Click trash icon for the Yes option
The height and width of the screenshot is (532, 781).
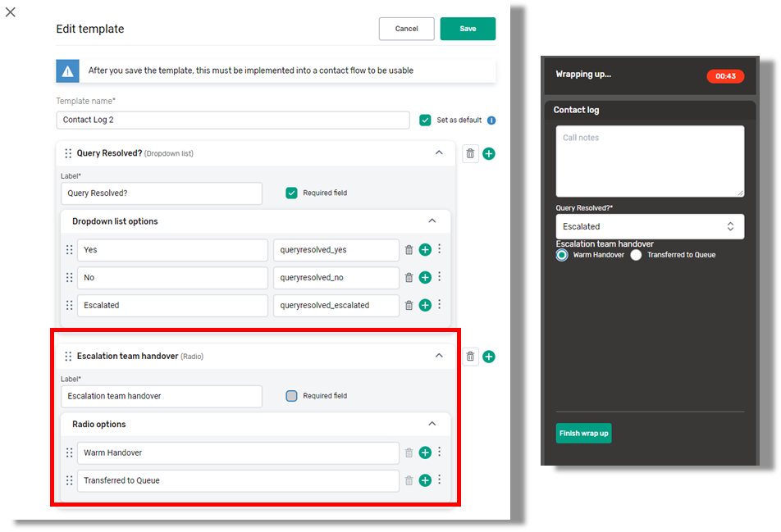click(x=409, y=250)
